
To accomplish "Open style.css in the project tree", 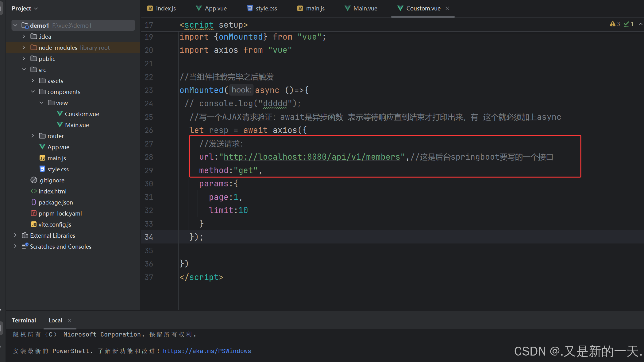I will (58, 169).
